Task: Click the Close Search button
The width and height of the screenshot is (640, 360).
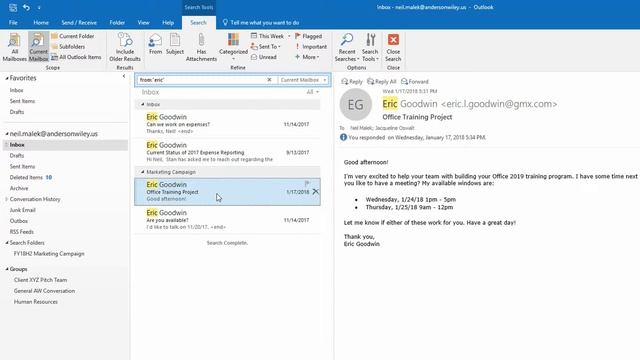Action: pyautogui.click(x=393, y=47)
